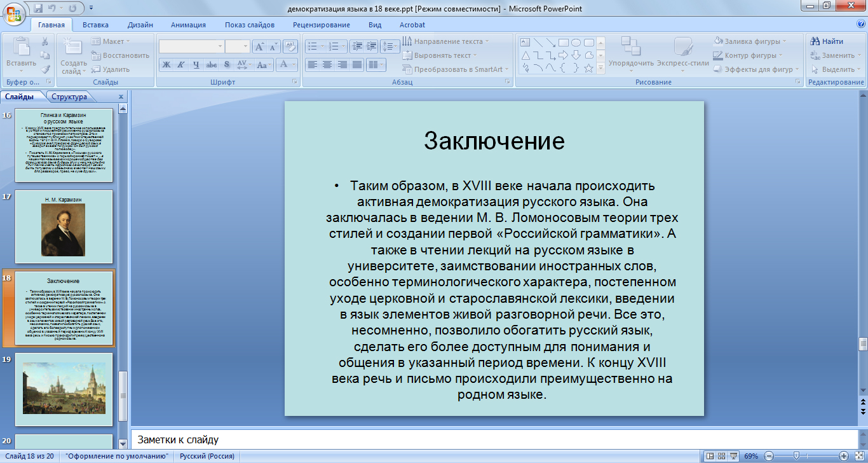The height and width of the screenshot is (463, 868).
Task: Switch to Slide Sorter view
Action: point(722,456)
